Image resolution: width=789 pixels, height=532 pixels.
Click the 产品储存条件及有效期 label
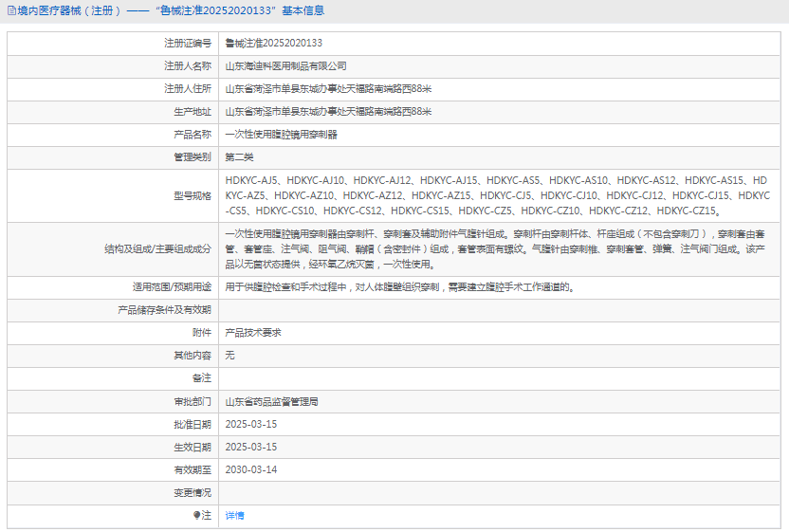point(165,310)
